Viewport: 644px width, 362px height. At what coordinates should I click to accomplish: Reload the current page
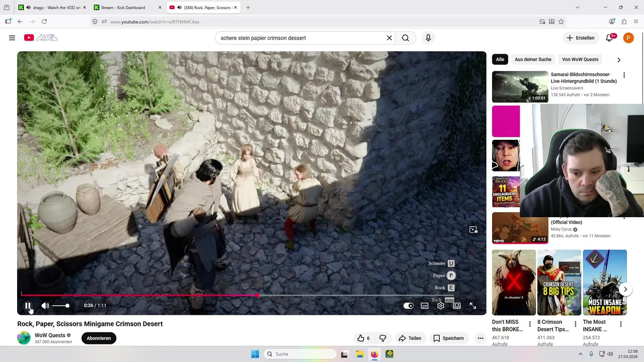click(44, 22)
